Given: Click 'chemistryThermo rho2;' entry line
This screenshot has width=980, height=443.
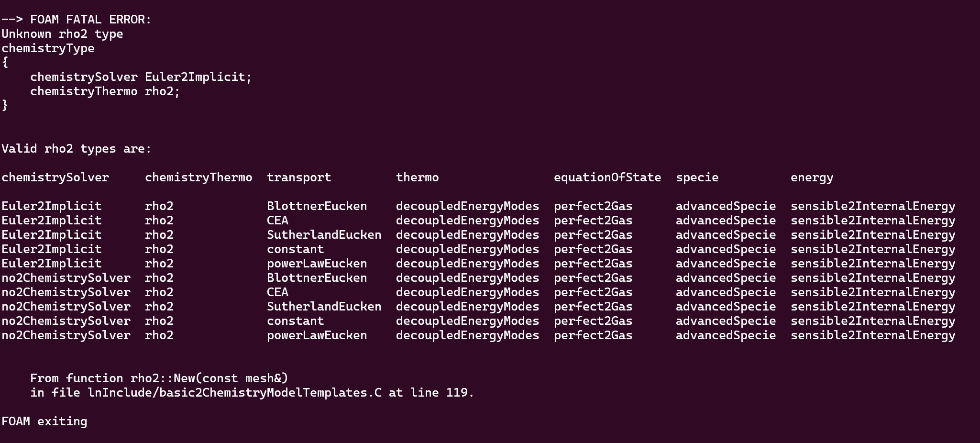Looking at the screenshot, I should click(105, 91).
